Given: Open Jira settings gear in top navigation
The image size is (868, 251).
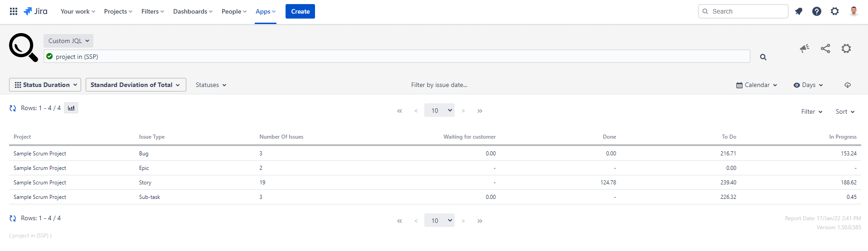Looking at the screenshot, I should pyautogui.click(x=835, y=11).
